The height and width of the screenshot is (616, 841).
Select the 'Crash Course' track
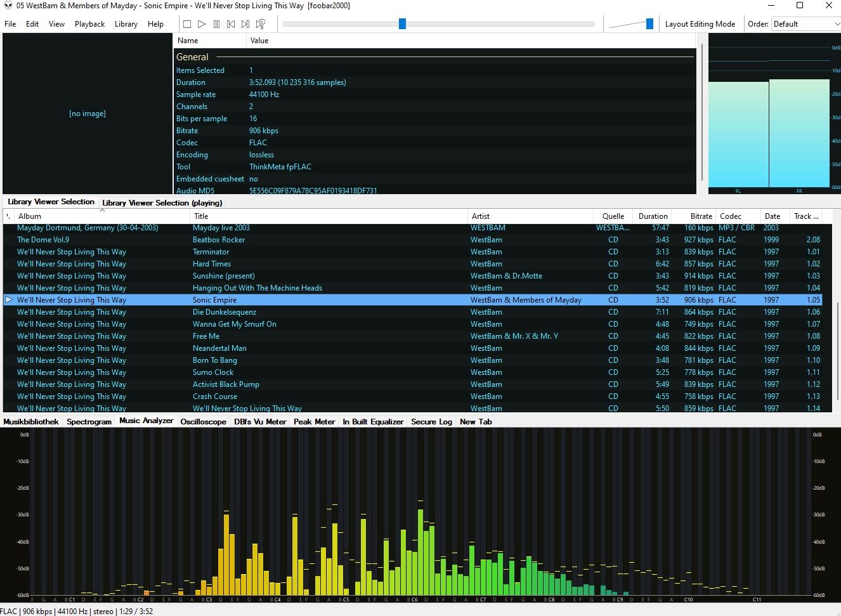pos(412,396)
